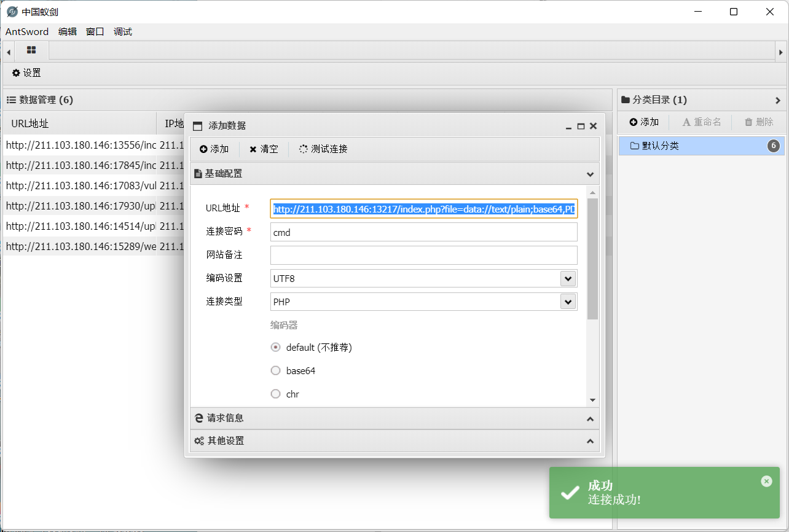Viewport: 789px width, 532px height.
Task: Open the AntSword menu
Action: tap(27, 32)
